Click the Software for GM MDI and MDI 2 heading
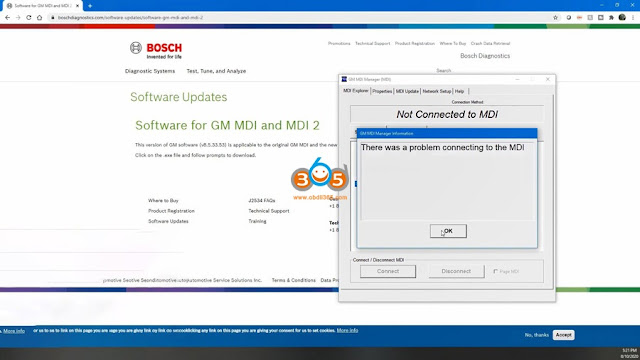 tap(227, 125)
